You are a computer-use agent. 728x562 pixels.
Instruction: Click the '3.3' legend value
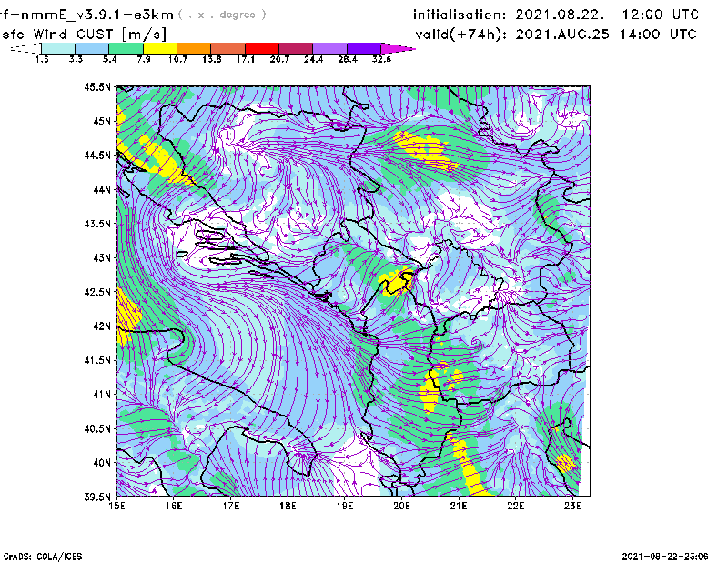point(76,59)
